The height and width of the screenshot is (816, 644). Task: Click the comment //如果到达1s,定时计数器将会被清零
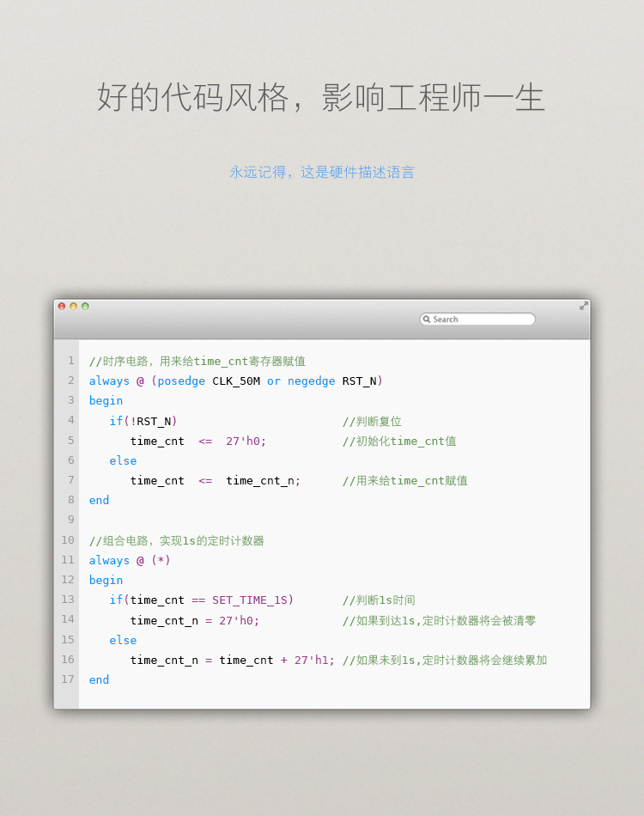pyautogui.click(x=439, y=620)
